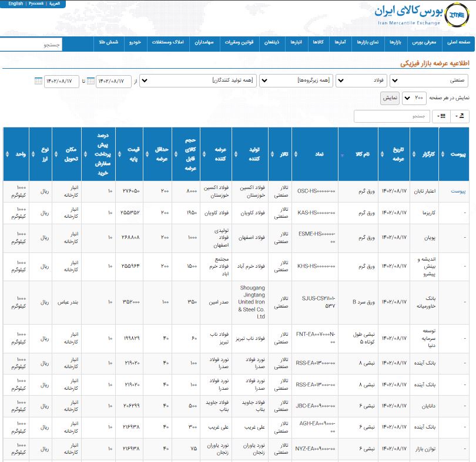
Task: Select the symbol cell KAS-HS۰۰۰۰۰-۰۰
Action: coord(316,213)
